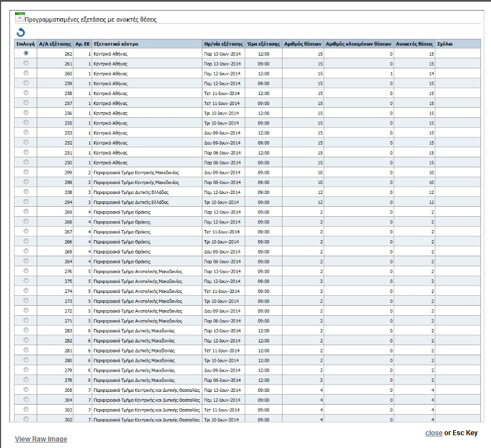Click date 'Τετ 11-Ιουν-2014' in exam 267 row

coord(222,232)
